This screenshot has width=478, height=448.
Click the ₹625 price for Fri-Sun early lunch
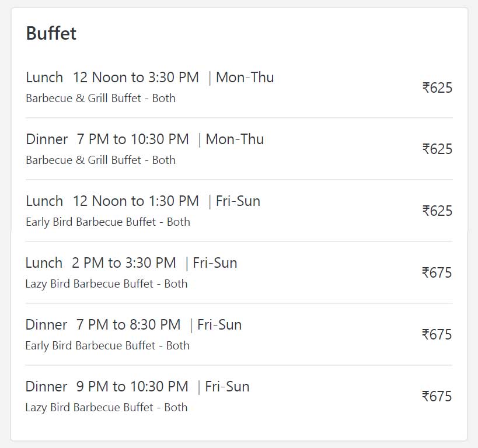point(437,211)
